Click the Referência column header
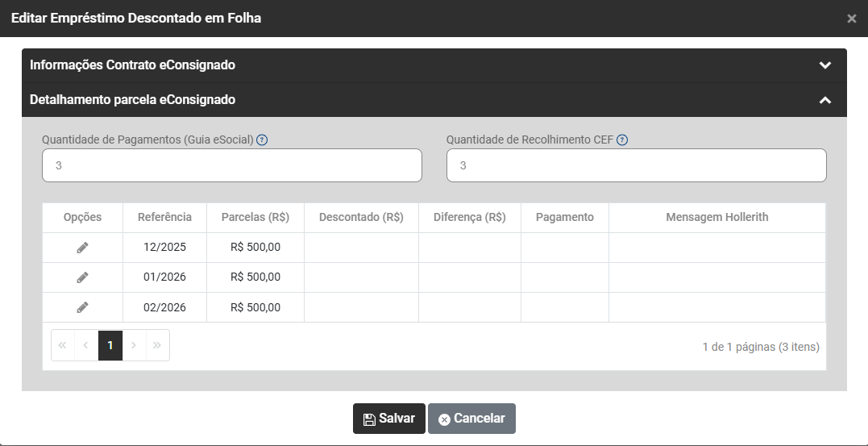The height and width of the screenshot is (446, 868). (x=164, y=217)
